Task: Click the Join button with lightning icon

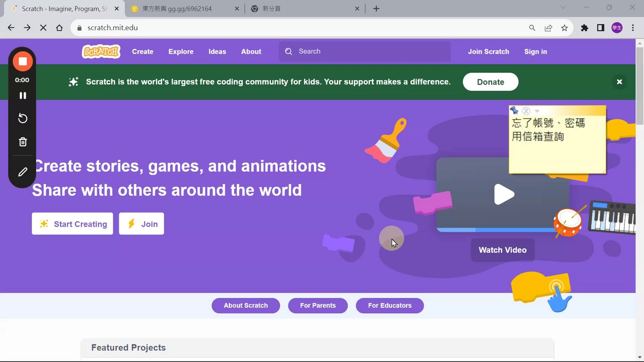Action: point(141,224)
